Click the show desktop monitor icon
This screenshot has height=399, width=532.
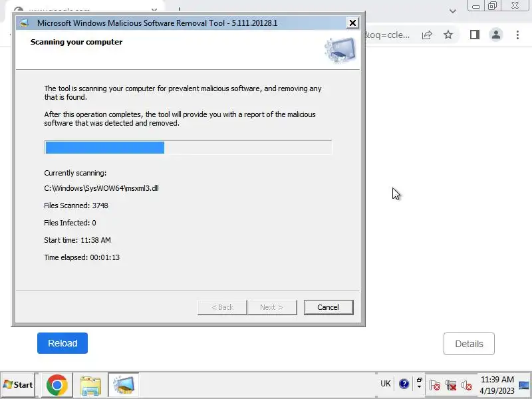(x=524, y=385)
